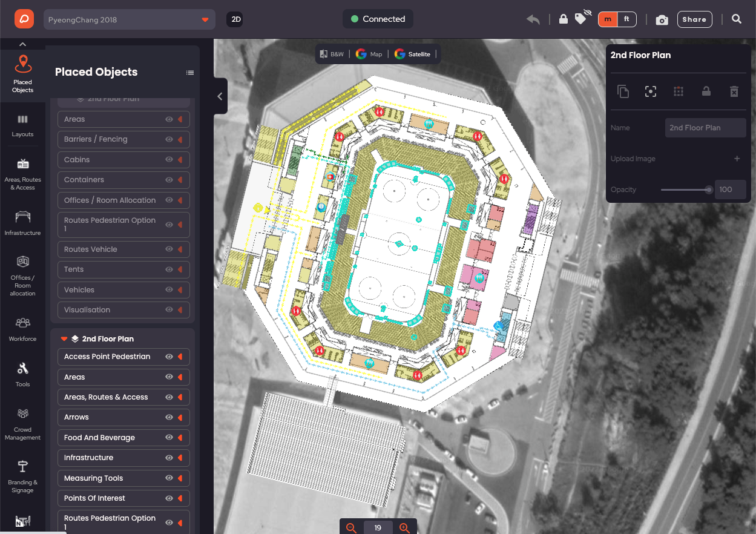Image resolution: width=756 pixels, height=534 pixels.
Task: Click the camera screenshot icon
Action: (662, 20)
